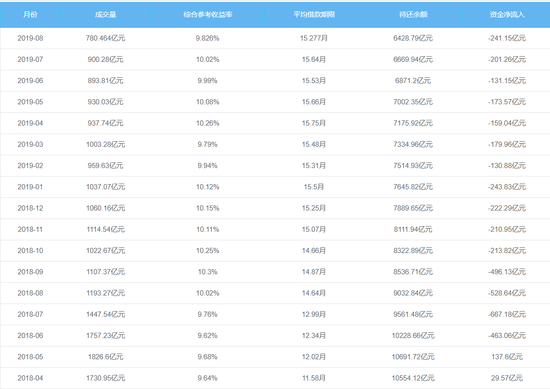Select the 2019-01 row month
Viewport: 550px width, 389px height.
point(30,187)
